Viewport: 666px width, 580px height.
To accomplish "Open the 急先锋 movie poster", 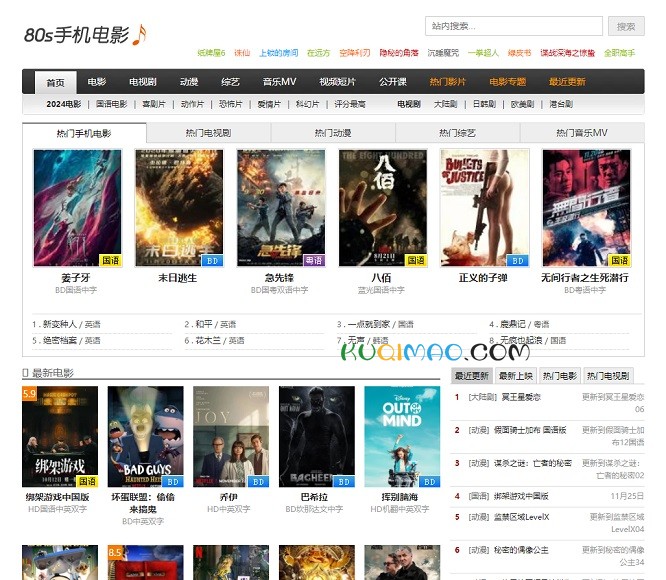I will (x=281, y=208).
